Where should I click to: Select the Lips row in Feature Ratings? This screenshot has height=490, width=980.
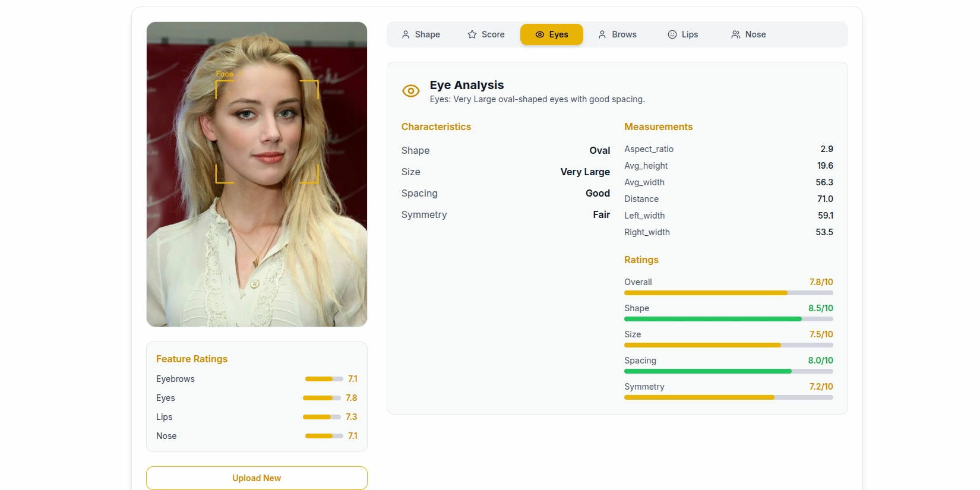click(x=257, y=417)
